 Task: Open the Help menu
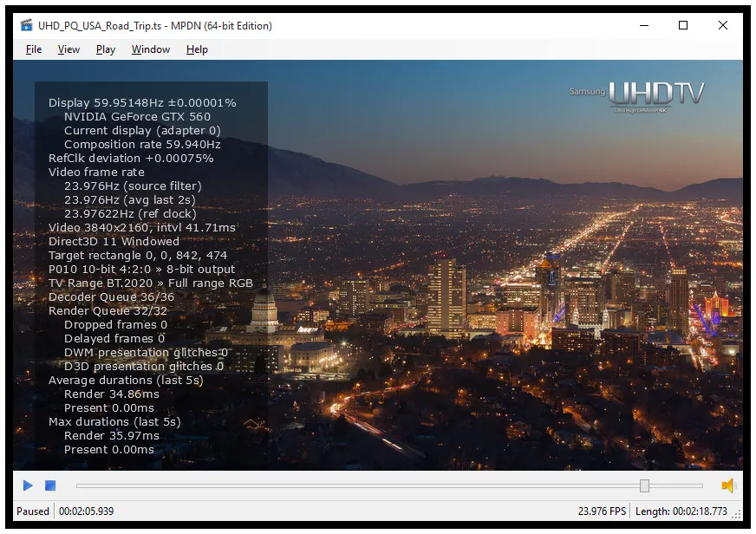pos(197,49)
